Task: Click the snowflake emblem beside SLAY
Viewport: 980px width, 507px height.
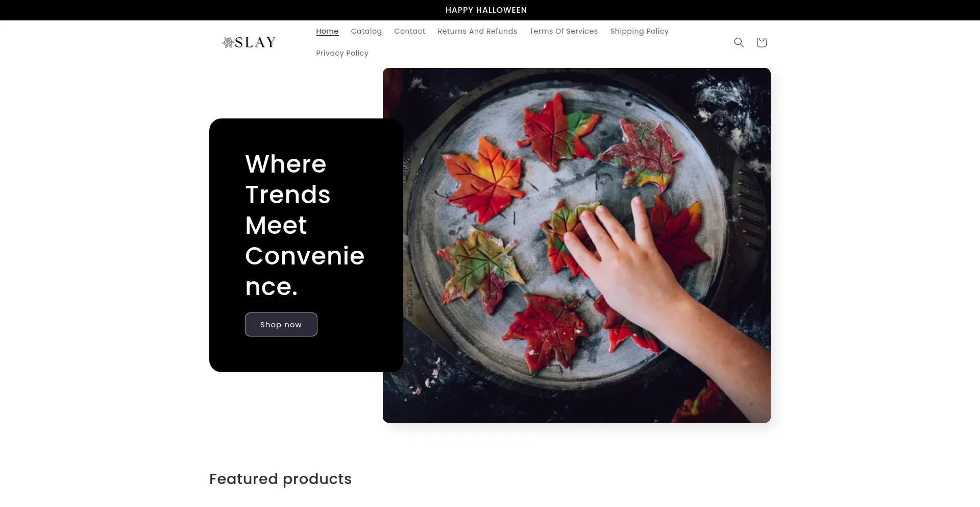Action: coord(228,42)
